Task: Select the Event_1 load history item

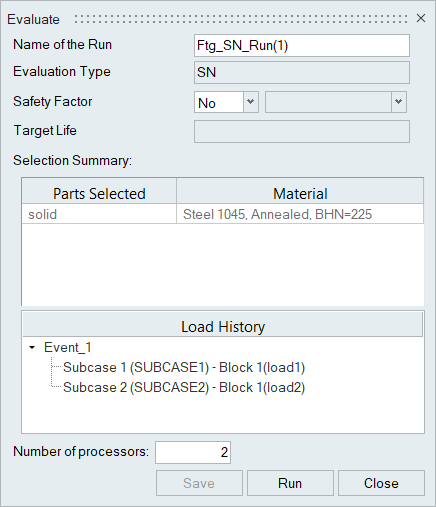Action: (x=68, y=347)
